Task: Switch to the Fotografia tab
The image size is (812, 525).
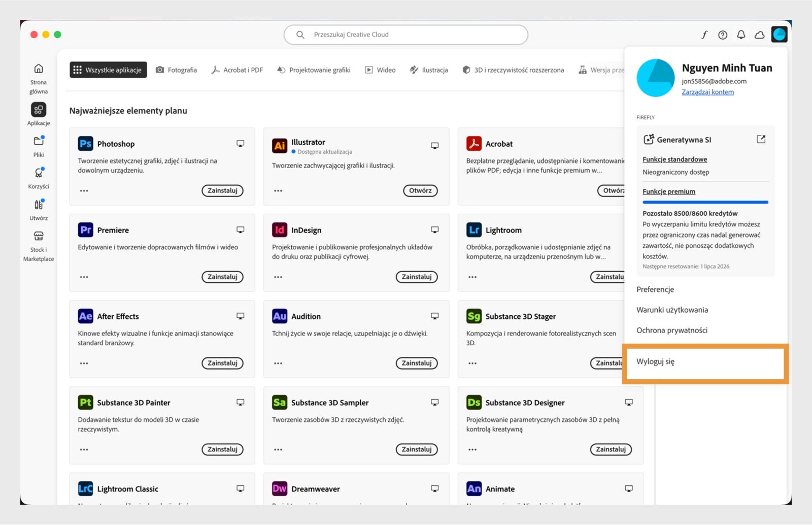Action: [x=177, y=70]
